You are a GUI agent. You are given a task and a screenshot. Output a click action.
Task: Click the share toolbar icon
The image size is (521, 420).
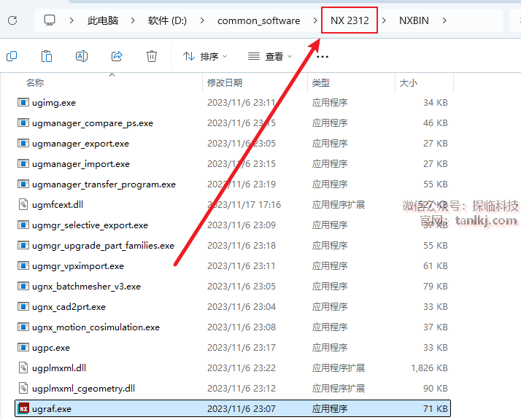pos(117,56)
